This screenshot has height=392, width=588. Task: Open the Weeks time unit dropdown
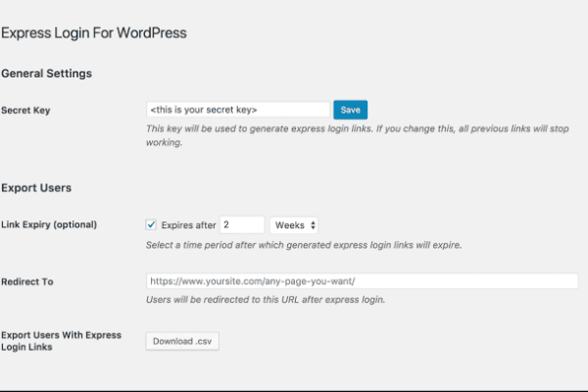[294, 225]
